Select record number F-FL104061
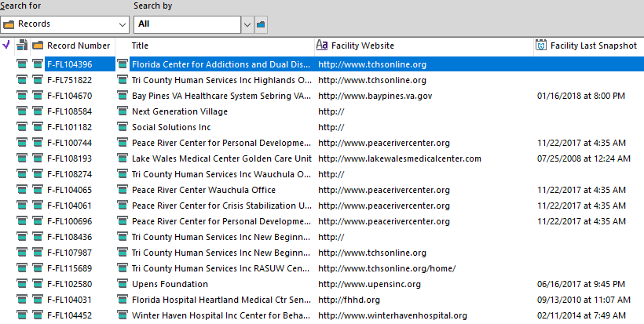 pyautogui.click(x=69, y=206)
